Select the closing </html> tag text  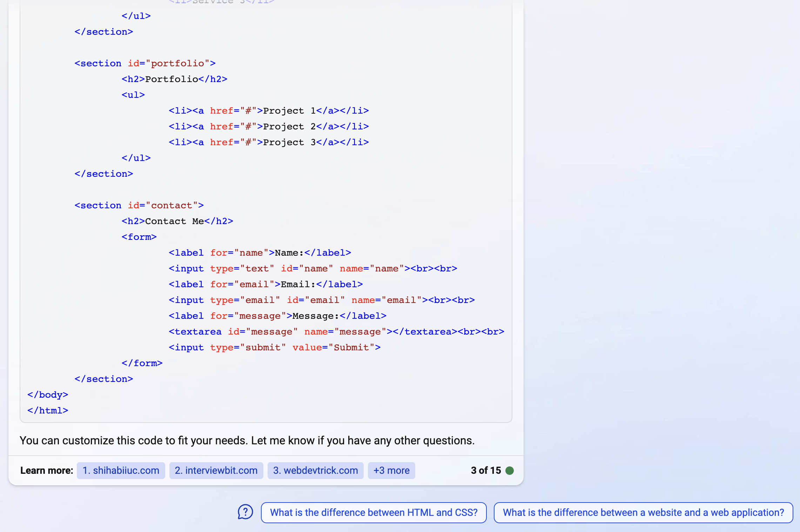click(x=47, y=410)
